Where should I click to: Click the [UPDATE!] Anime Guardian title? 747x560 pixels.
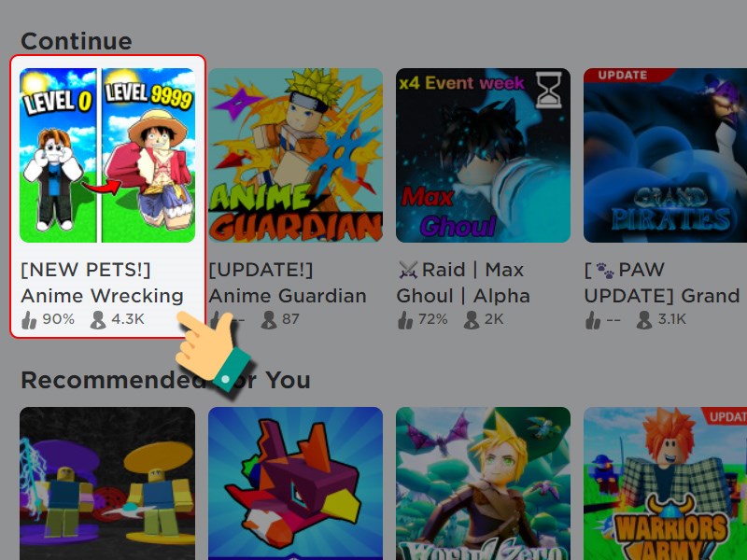[x=288, y=283]
